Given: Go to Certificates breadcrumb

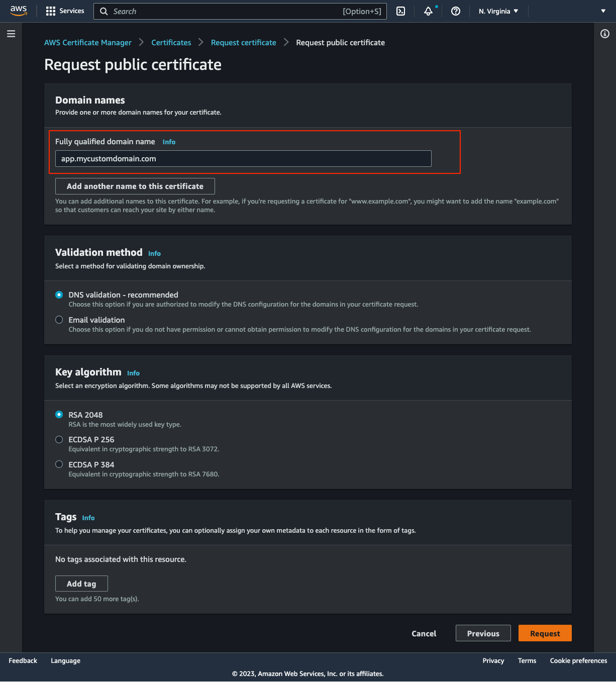Looking at the screenshot, I should click(x=171, y=43).
